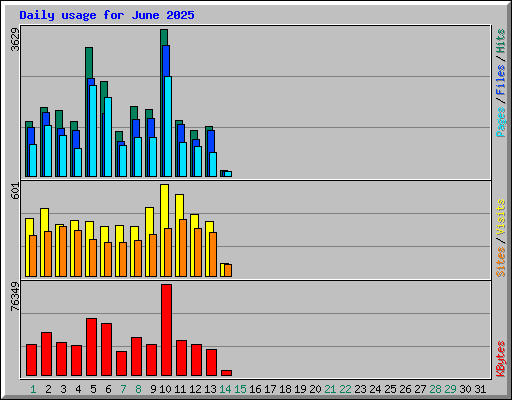Screen dimensions: 512x400
Task: Click the red KBytes bar for day 5
Action: 91,347
